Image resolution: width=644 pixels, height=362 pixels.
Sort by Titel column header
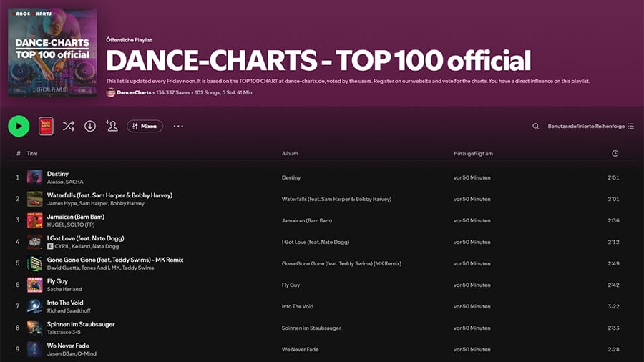point(32,154)
